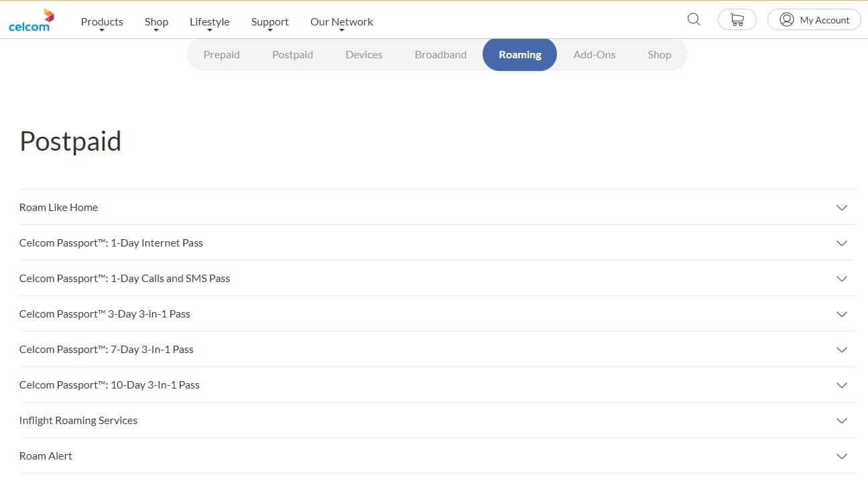Screen dimensions: 868x483
Task: Expand Roam Like Home chevron
Action: coord(842,208)
